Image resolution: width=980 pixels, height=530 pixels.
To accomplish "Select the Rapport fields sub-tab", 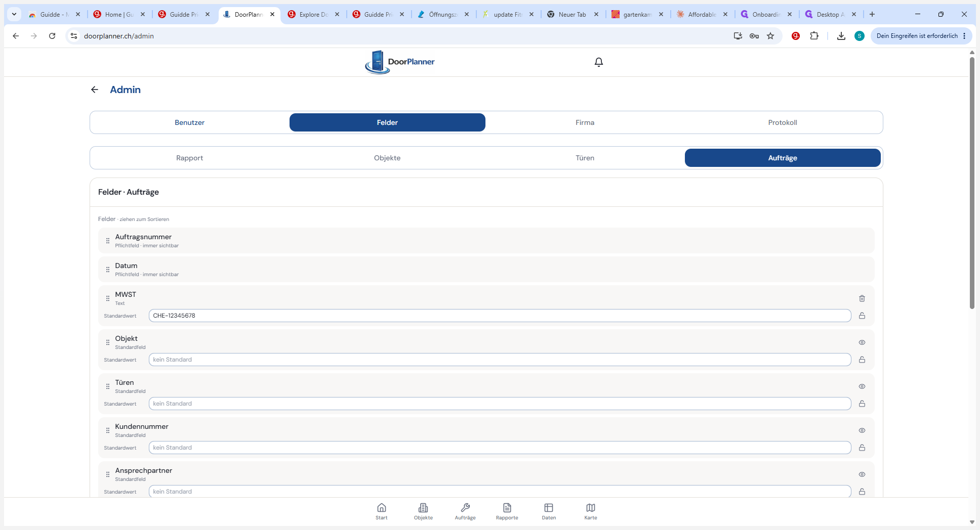I will point(190,158).
